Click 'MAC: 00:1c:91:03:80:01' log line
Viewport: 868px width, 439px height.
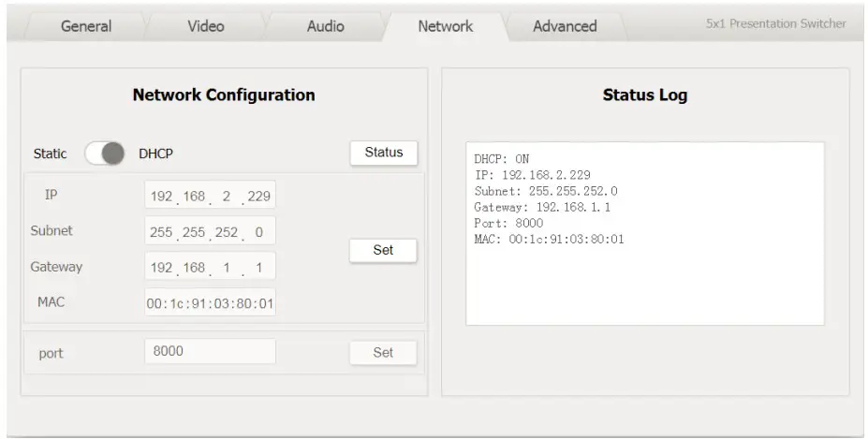coord(549,239)
